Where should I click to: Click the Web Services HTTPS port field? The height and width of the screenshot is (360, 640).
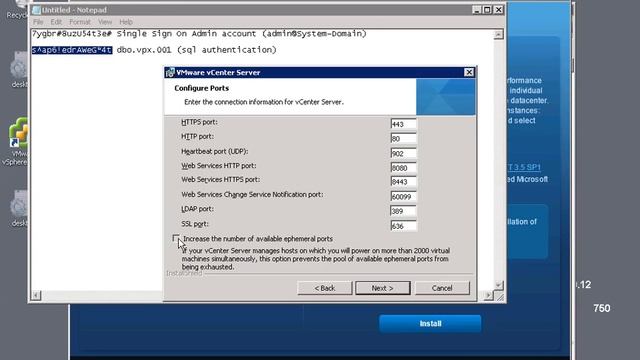[x=403, y=182]
